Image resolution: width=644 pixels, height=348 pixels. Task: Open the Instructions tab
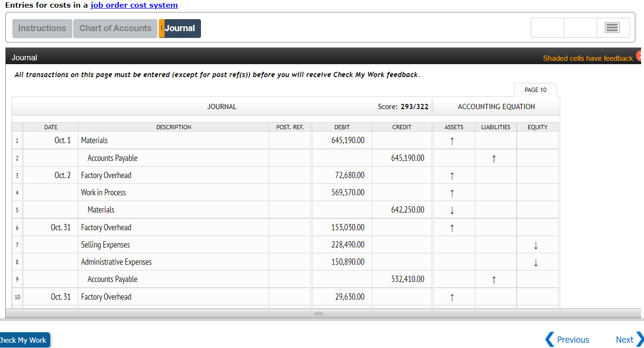[x=42, y=28]
